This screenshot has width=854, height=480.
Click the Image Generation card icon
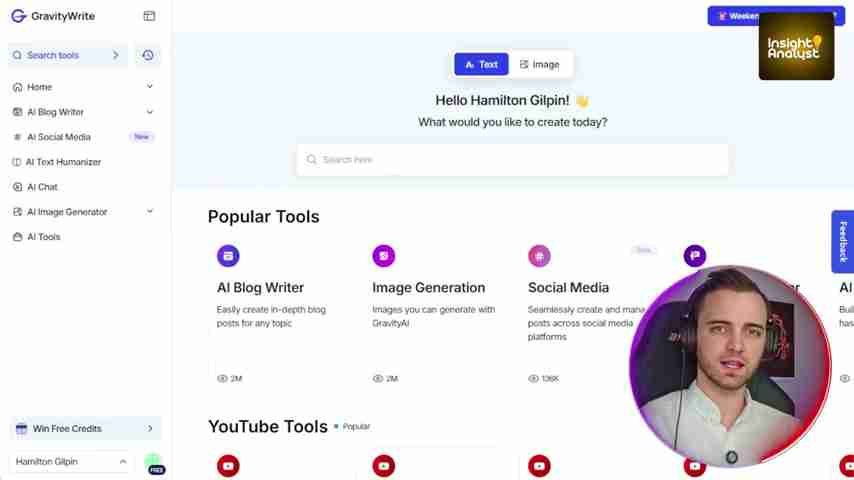pyautogui.click(x=383, y=256)
